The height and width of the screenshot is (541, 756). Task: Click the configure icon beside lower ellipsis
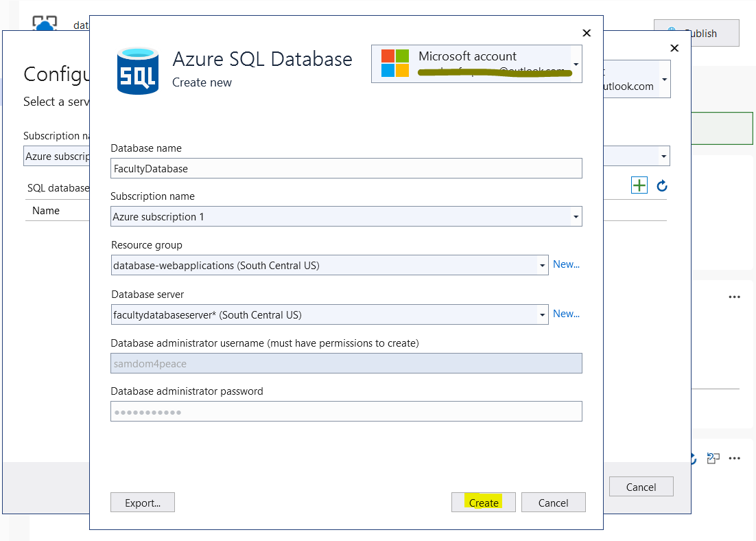(x=713, y=458)
